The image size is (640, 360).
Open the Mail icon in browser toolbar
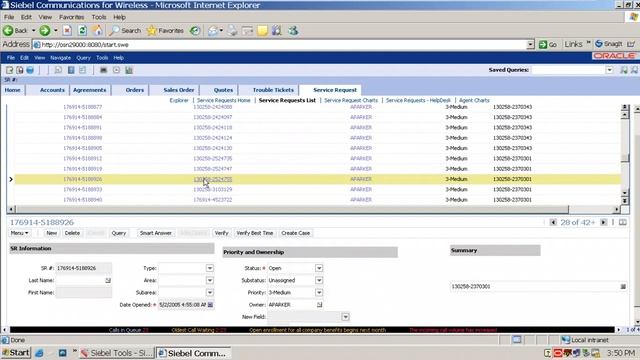[x=212, y=30]
